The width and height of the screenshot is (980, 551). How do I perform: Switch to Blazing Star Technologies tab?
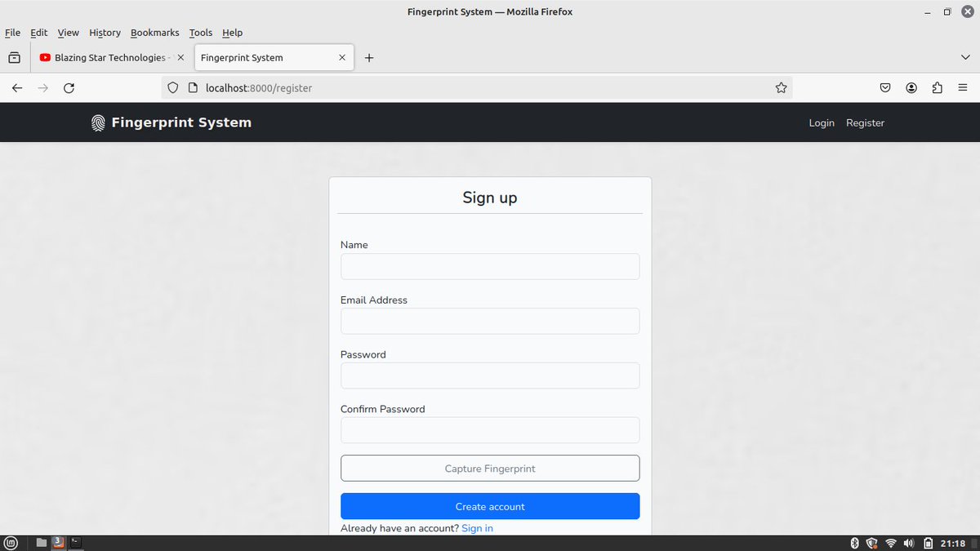coord(112,58)
